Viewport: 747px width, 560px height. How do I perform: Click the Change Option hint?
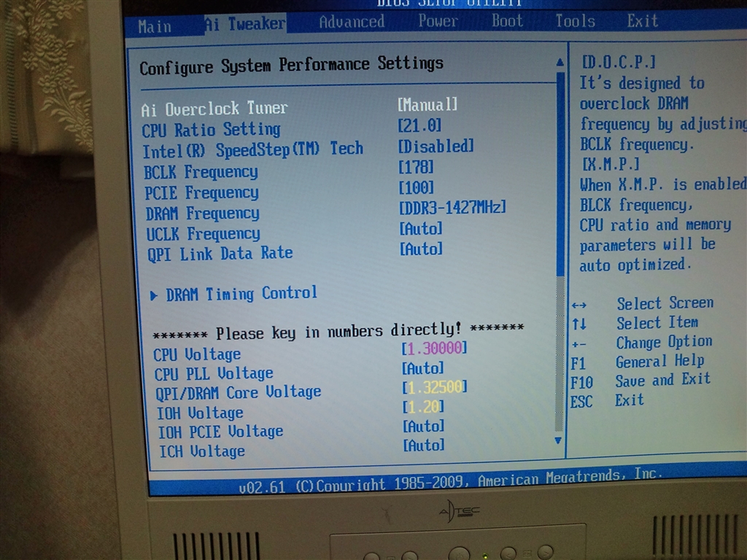tap(642, 343)
